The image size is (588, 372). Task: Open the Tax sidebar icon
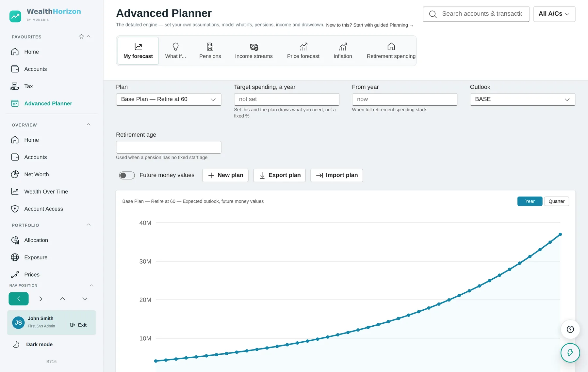coord(15,86)
